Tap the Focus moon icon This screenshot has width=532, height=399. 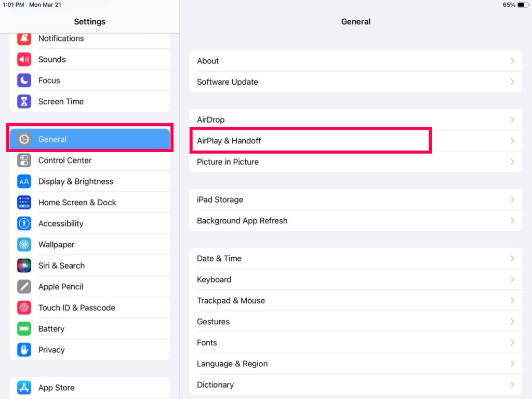point(24,81)
